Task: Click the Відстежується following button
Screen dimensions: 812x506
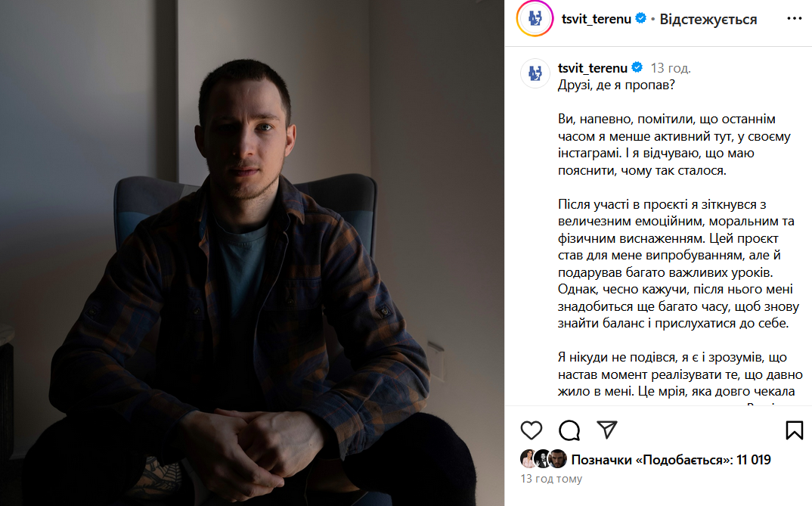Action: coord(708,20)
